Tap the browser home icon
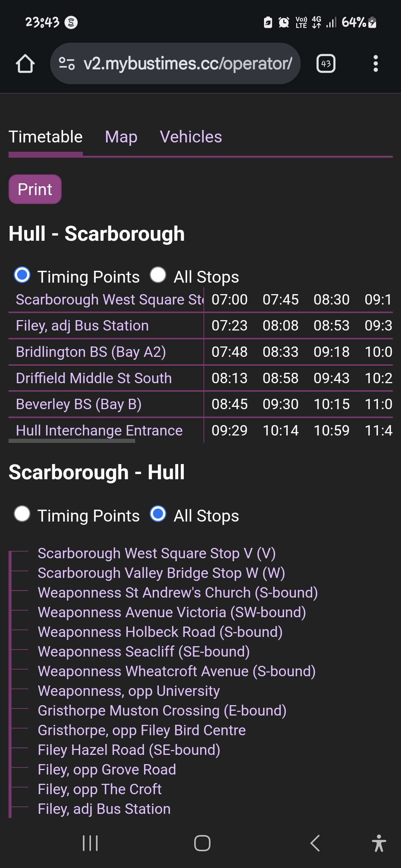The width and height of the screenshot is (401, 868). pyautogui.click(x=25, y=63)
